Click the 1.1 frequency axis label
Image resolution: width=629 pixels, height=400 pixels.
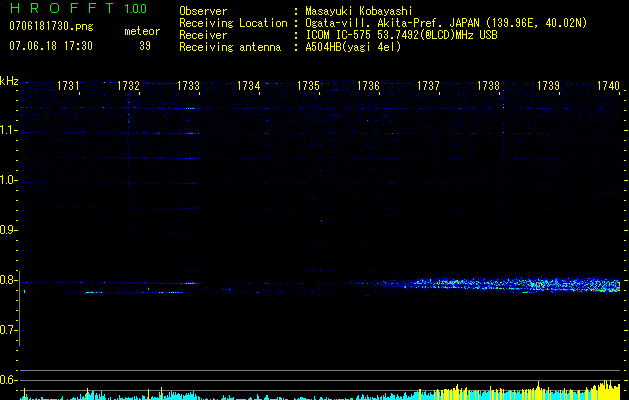tap(8, 130)
